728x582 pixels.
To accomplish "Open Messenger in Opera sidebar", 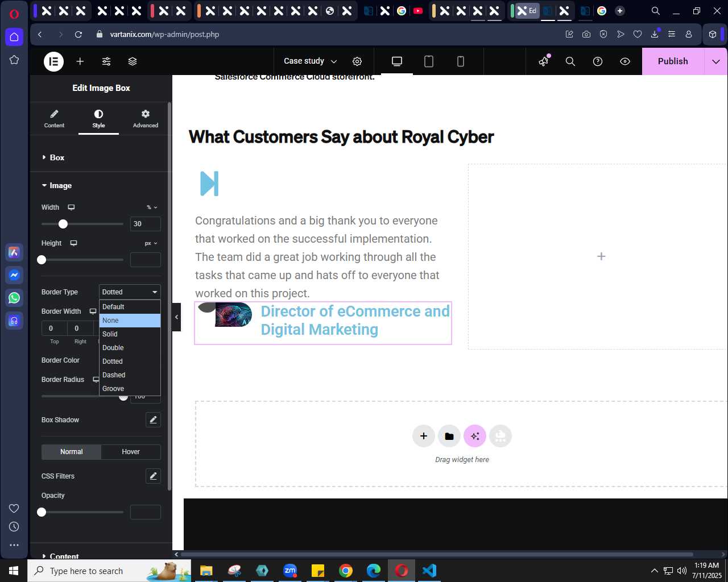I will click(14, 275).
